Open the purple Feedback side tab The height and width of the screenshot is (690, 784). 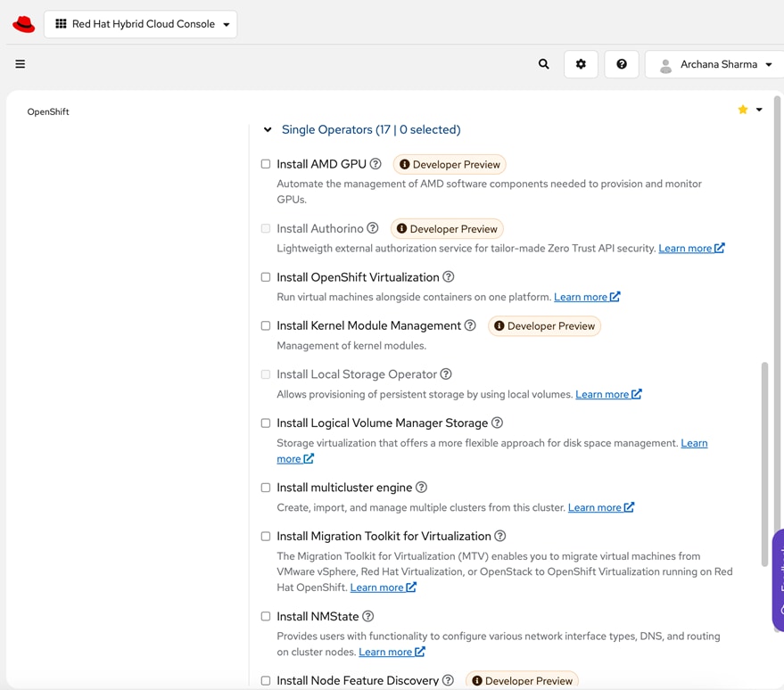(x=778, y=580)
